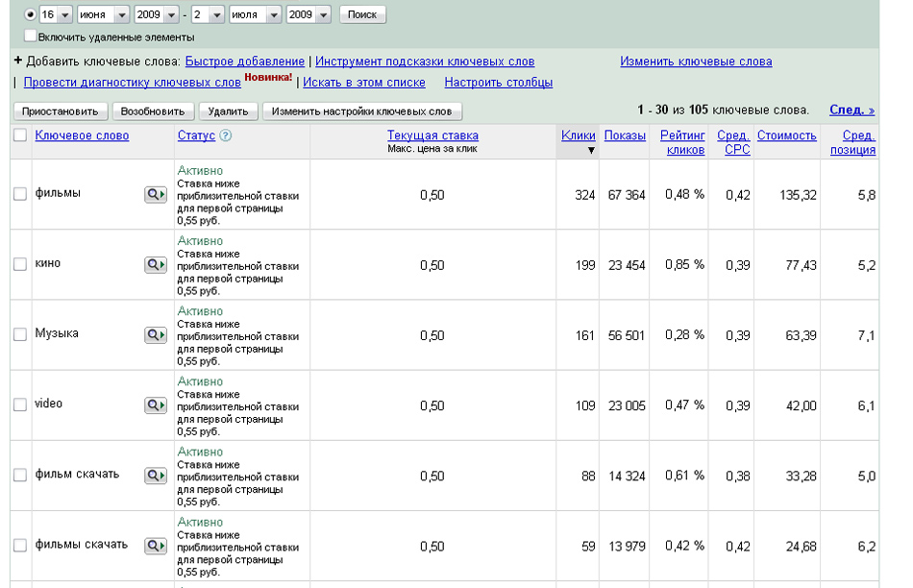Check the box for keyword фильмы
The width and height of the screenshot is (913, 588).
click(20, 194)
